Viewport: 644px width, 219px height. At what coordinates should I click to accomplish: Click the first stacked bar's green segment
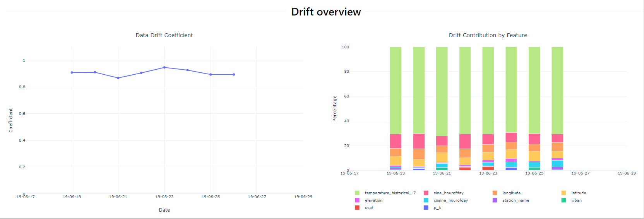tap(396, 91)
